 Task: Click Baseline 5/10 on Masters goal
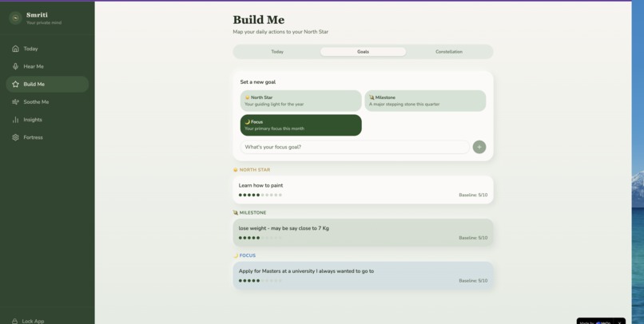pyautogui.click(x=473, y=281)
